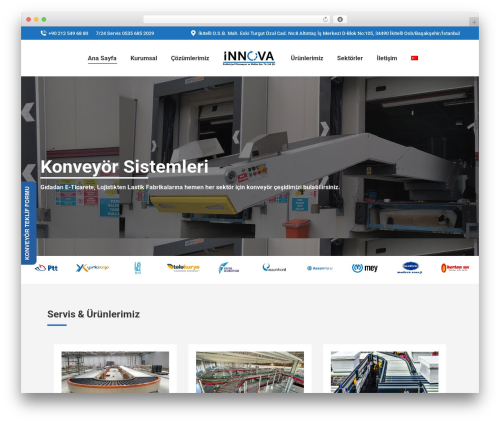
Task: Click the dark blue oval brand logo
Action: coord(410,268)
